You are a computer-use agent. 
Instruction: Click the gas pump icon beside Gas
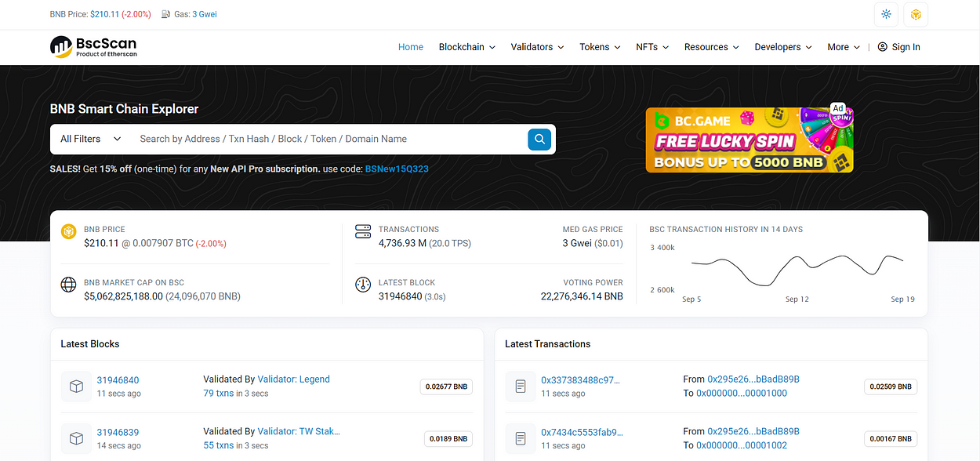point(166,14)
